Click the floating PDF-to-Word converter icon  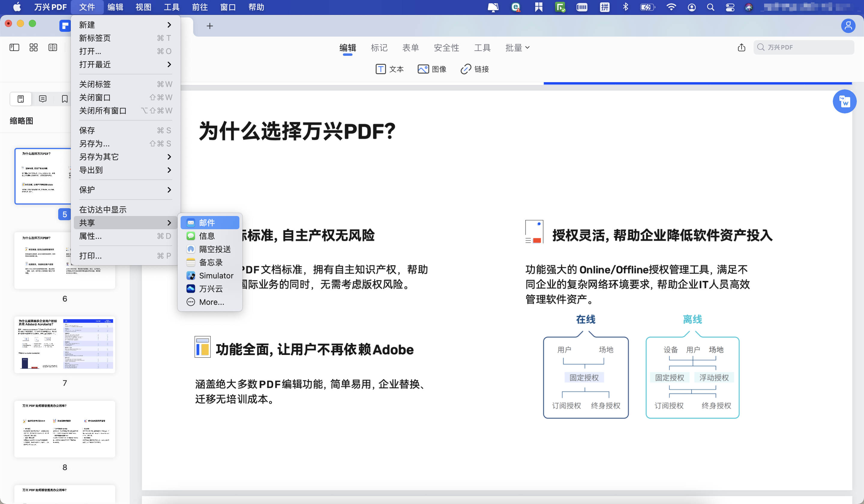(x=844, y=101)
